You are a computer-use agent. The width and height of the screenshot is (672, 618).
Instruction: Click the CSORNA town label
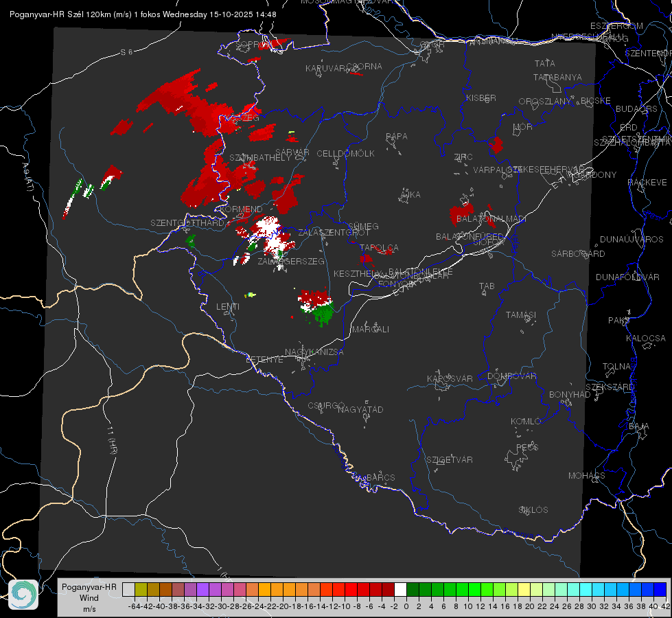coord(364,67)
